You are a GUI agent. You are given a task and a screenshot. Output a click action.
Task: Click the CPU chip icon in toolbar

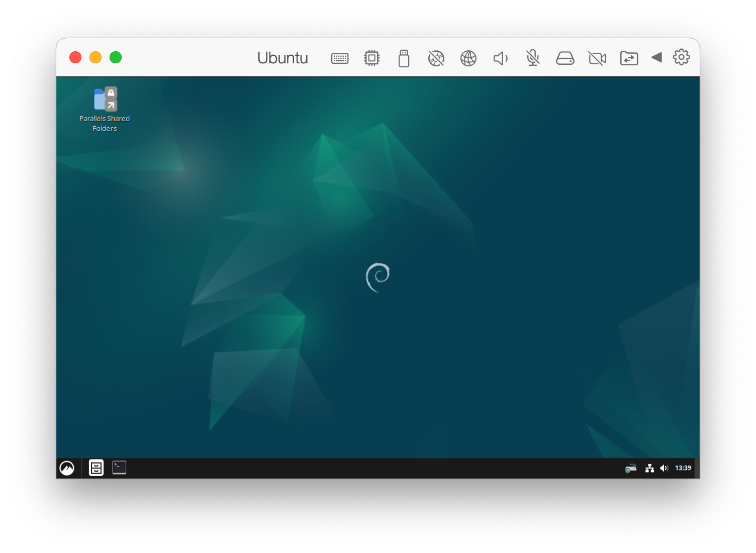click(x=372, y=58)
